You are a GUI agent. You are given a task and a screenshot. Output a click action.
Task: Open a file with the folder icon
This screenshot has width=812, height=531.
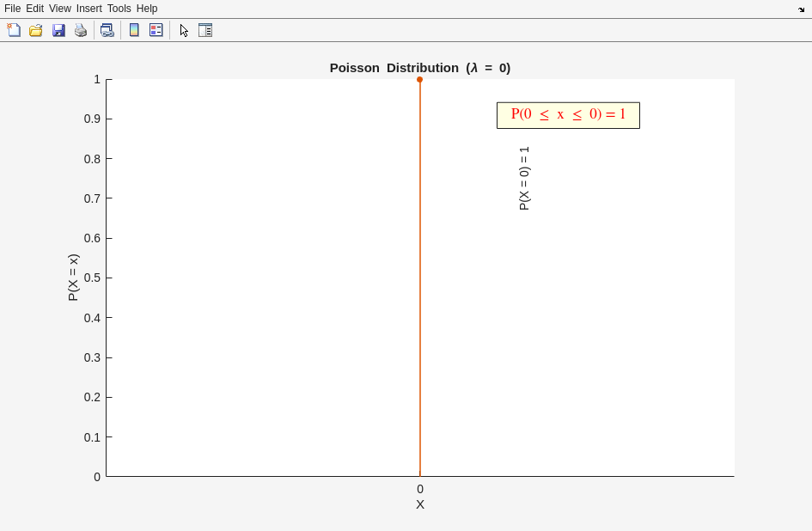[36, 30]
